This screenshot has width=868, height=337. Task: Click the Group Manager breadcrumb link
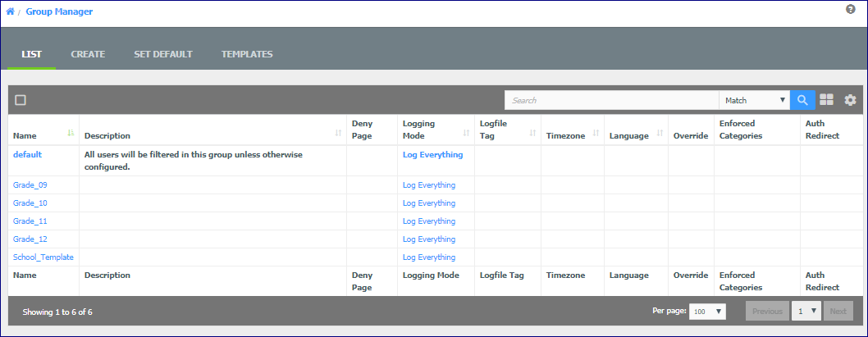[59, 11]
